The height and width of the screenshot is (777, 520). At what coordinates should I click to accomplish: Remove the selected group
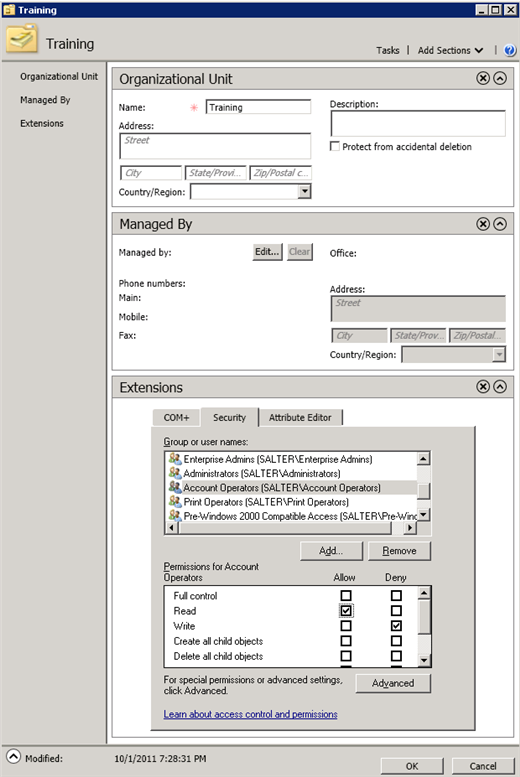point(400,551)
